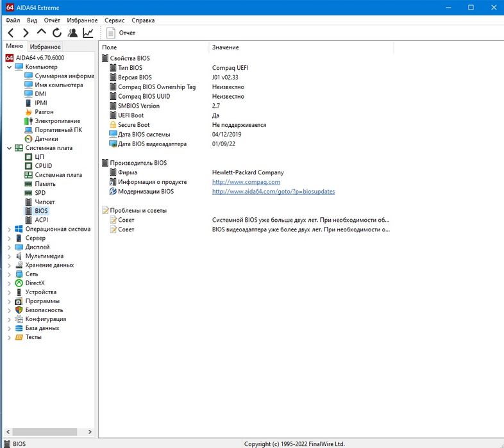Open the IPMI tree item

point(41,103)
